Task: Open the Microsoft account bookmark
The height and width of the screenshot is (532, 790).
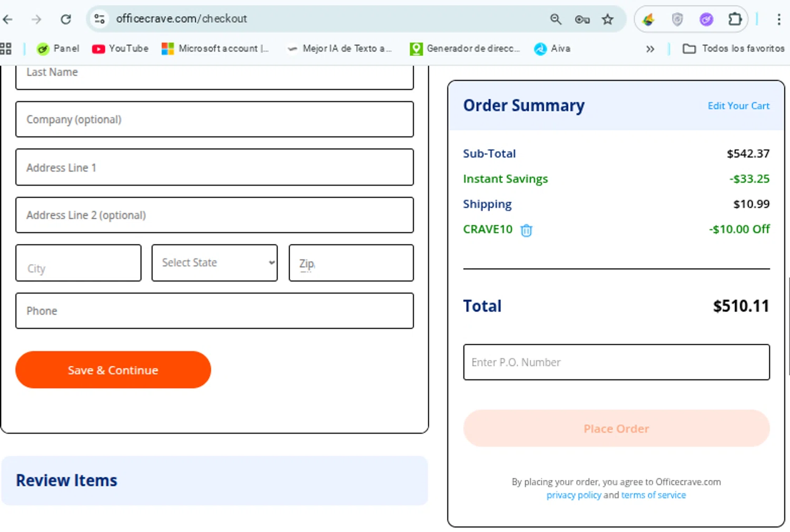Action: coord(215,48)
